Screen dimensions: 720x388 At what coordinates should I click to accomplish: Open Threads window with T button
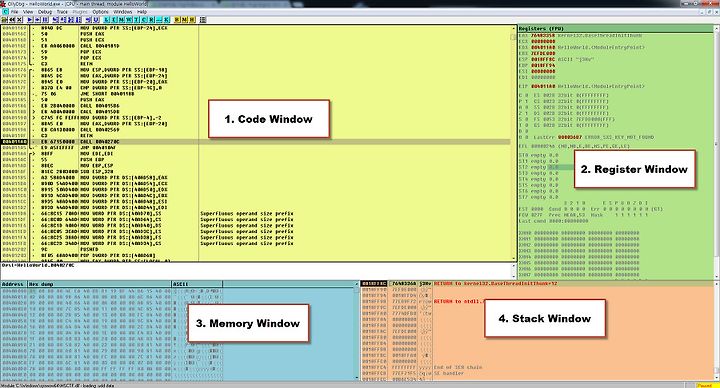(136, 20)
